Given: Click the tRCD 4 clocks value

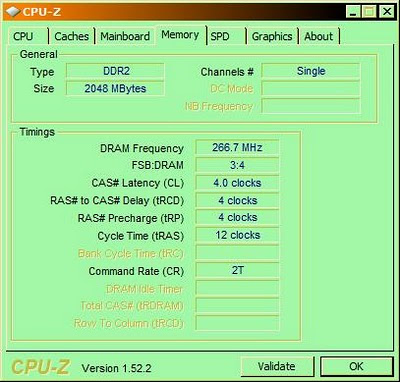Looking at the screenshot, I should click(237, 200).
